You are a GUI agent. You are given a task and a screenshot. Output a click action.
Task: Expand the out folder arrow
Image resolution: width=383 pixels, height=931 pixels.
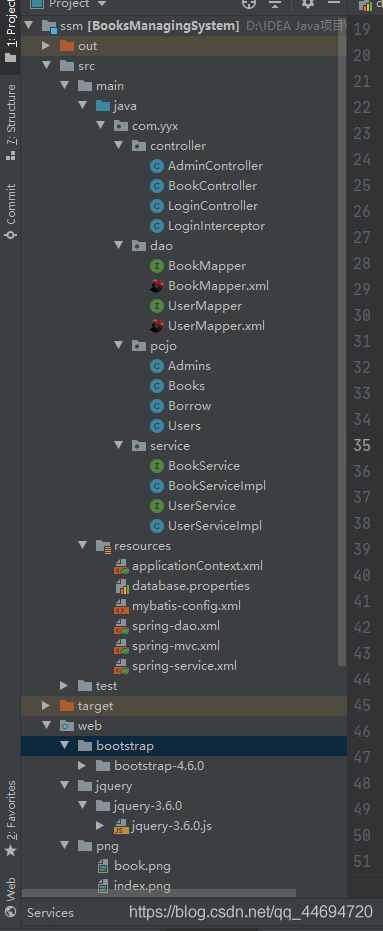pos(46,46)
